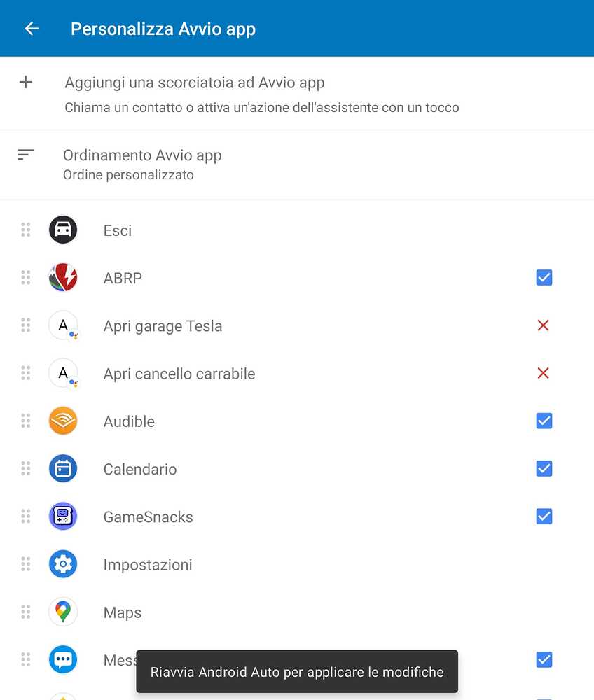Tap the Google Maps icon
The width and height of the screenshot is (594, 700).
point(63,612)
